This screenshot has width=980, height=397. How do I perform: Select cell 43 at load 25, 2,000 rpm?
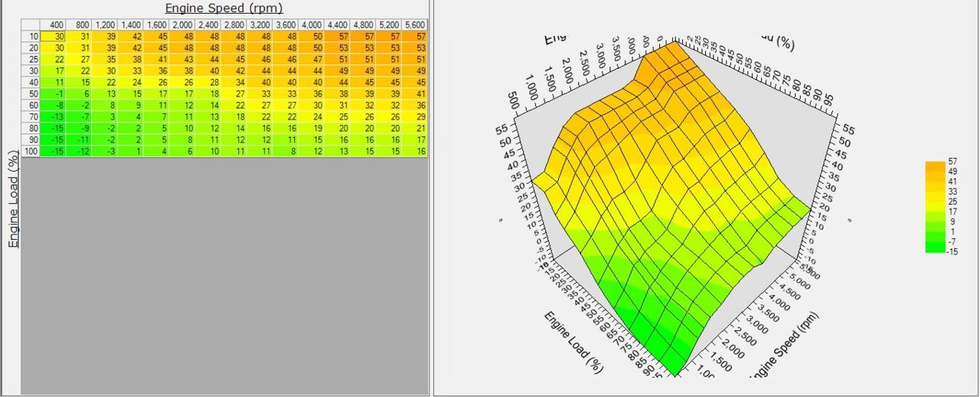[183, 59]
